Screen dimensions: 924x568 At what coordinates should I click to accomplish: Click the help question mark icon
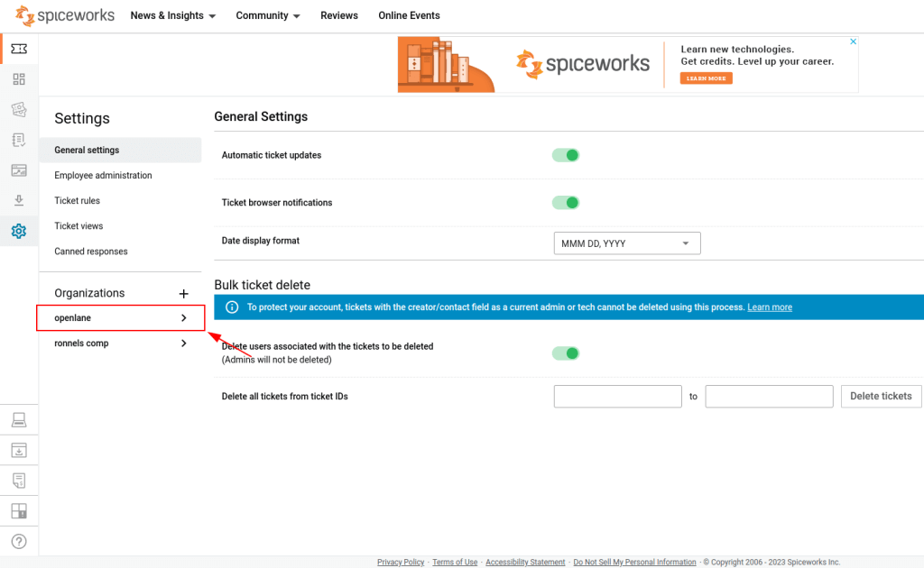click(19, 541)
